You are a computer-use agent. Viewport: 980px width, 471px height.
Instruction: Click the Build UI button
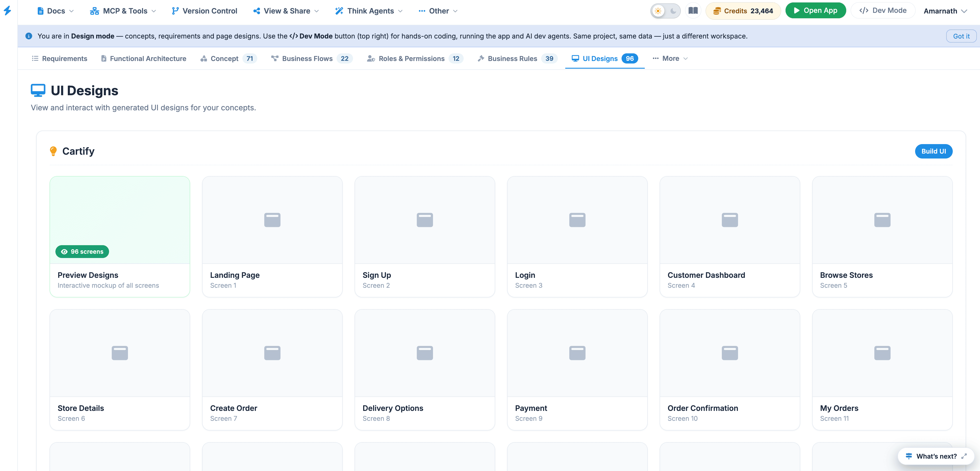[934, 151]
